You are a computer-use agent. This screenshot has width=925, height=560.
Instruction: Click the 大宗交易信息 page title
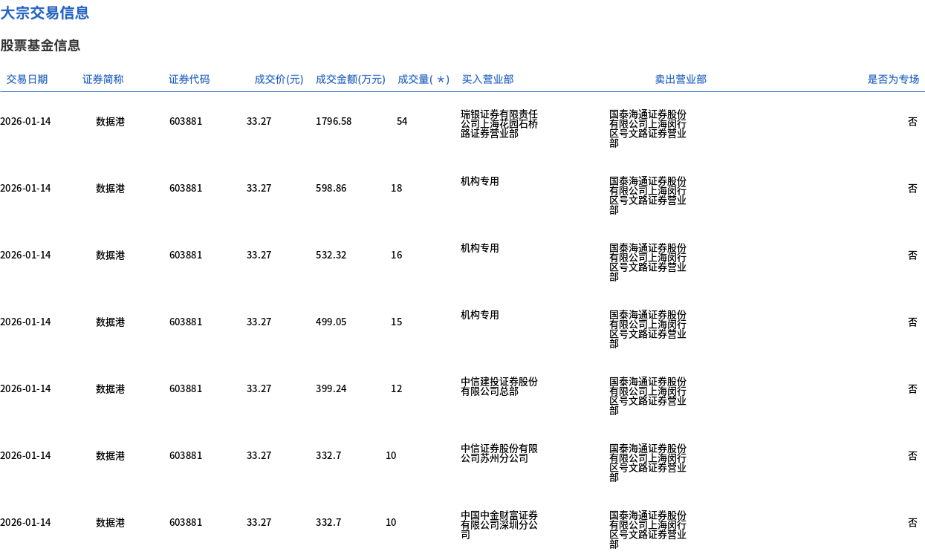[x=45, y=13]
